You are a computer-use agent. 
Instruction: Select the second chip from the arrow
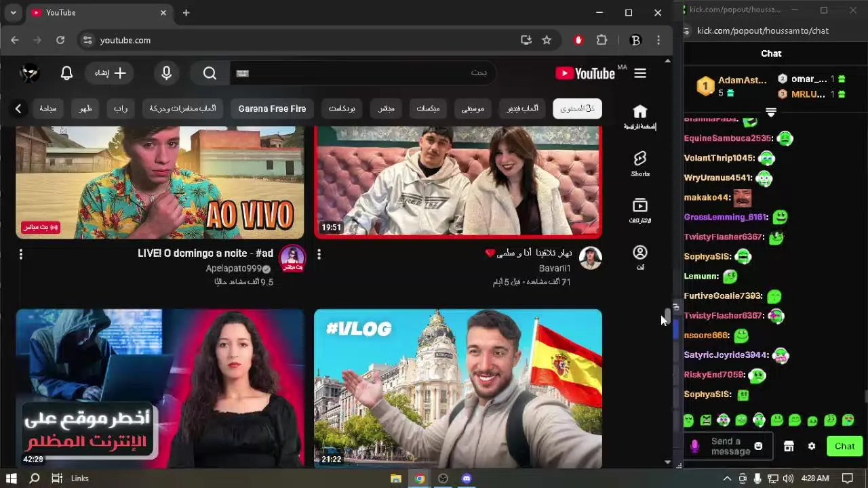(85, 108)
